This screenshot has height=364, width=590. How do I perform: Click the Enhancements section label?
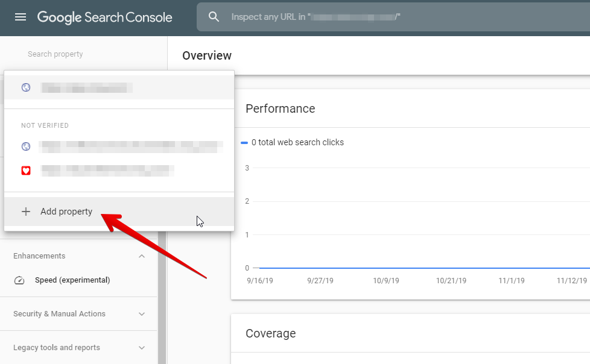(39, 256)
